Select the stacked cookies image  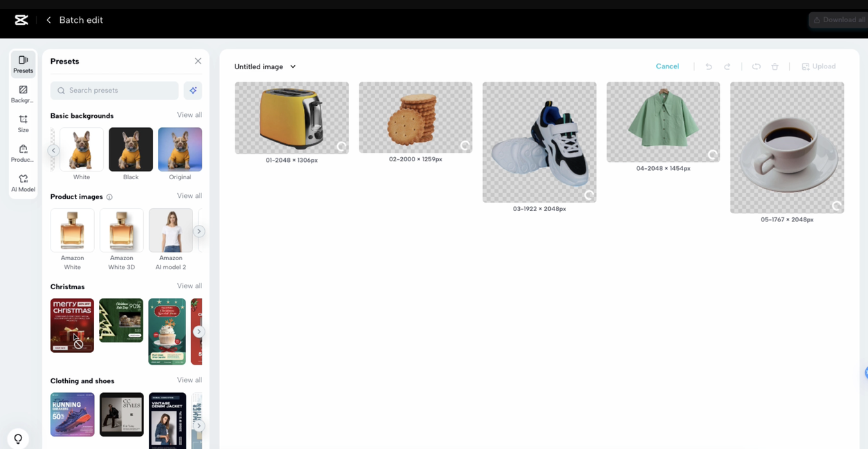(415, 118)
